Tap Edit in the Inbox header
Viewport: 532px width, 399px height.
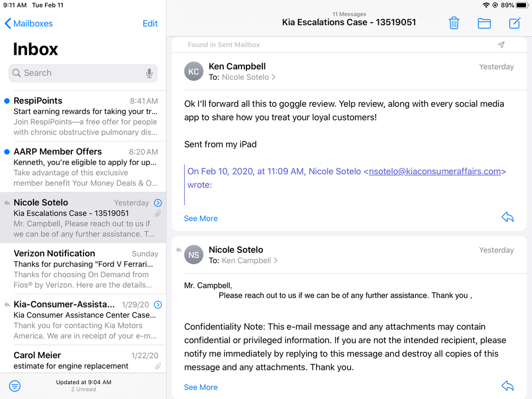click(x=150, y=23)
